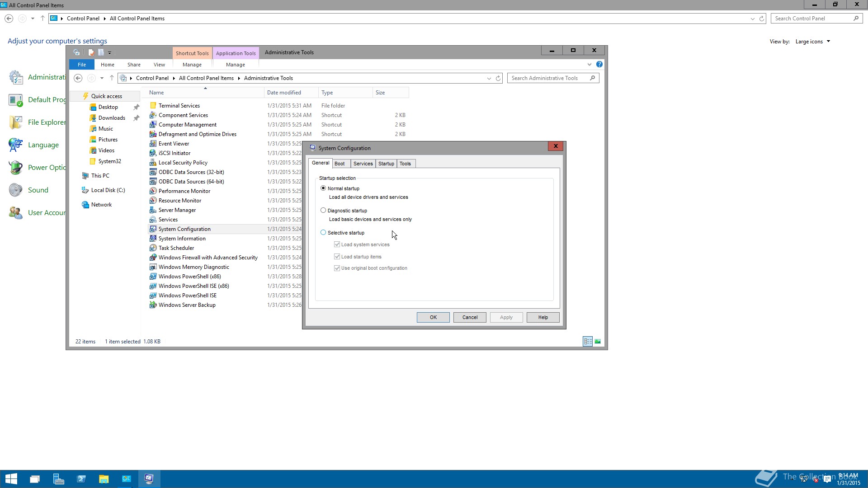868x488 pixels.
Task: Open the Share ribbon tab
Action: click(x=134, y=65)
